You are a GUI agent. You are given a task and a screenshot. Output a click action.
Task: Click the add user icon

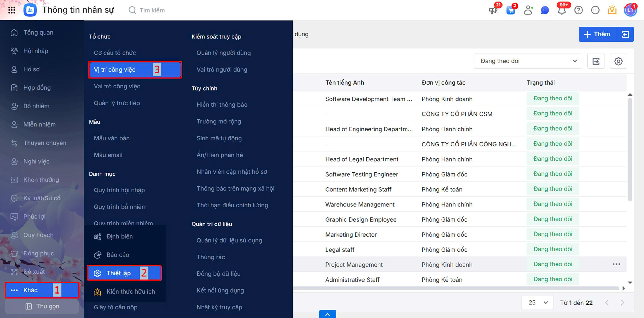[528, 10]
